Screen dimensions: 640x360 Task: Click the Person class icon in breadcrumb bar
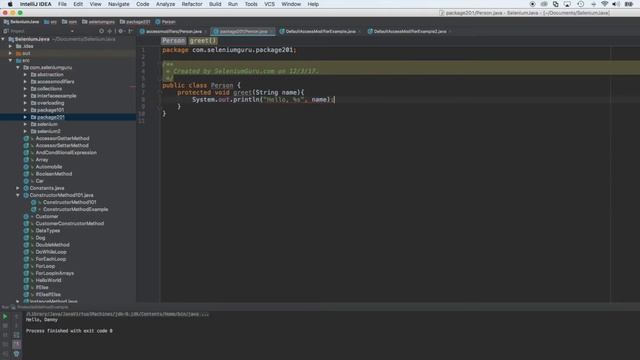[158, 22]
